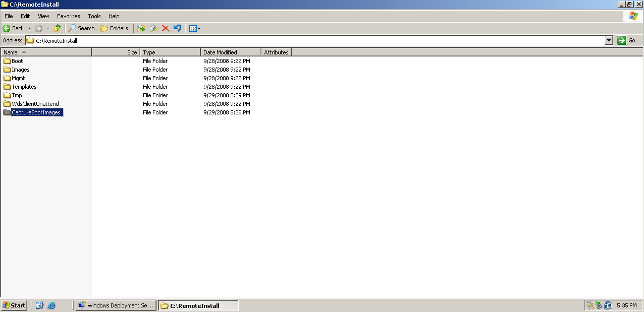Click the greyed Forward arrow button

click(39, 28)
